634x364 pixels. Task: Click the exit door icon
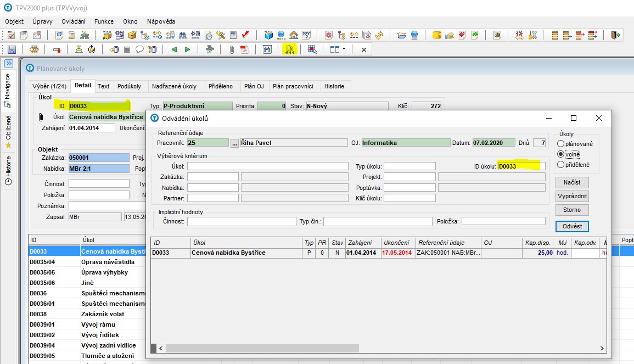point(615,35)
